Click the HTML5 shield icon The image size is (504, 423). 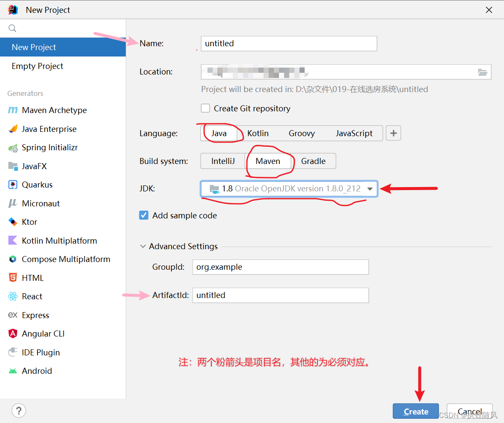pos(13,277)
